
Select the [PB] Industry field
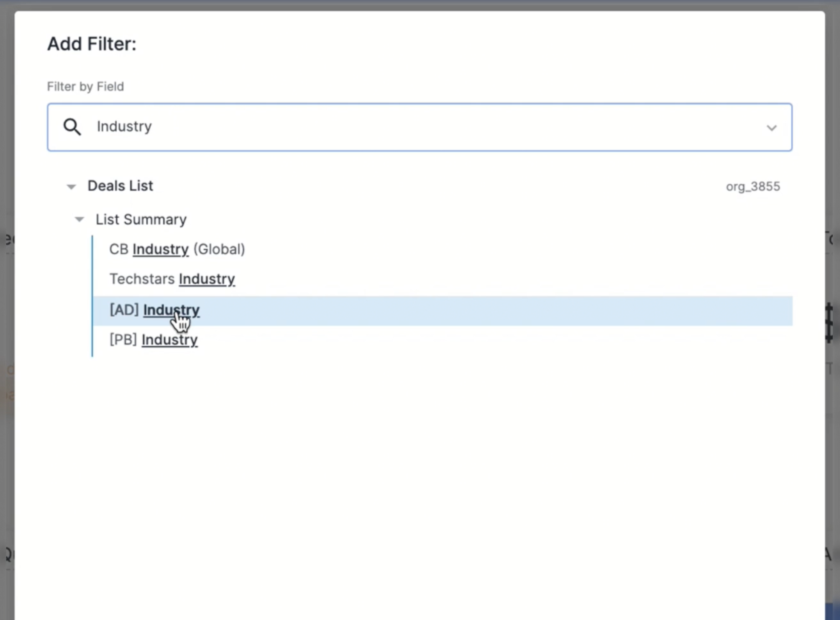pyautogui.click(x=153, y=340)
